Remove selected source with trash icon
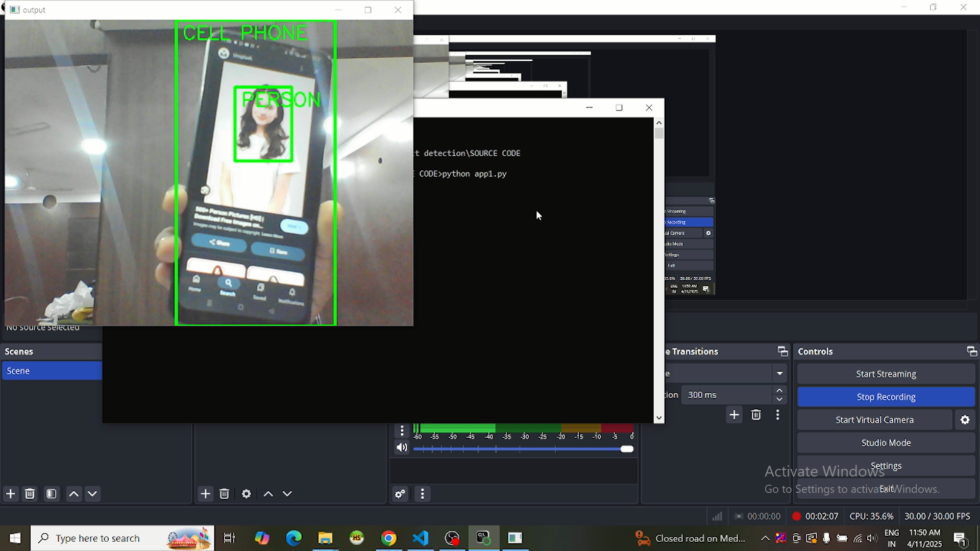Screen dimensions: 980x551 (224, 494)
